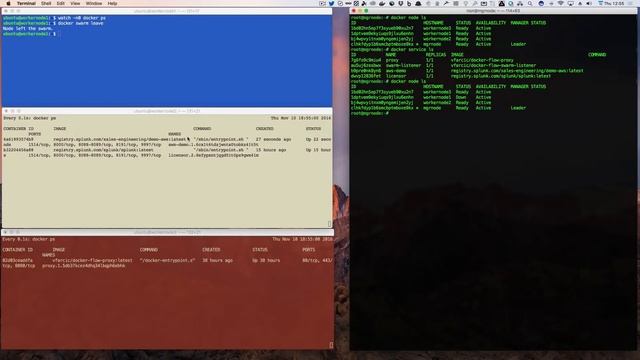Click 'Down' status of workernode1
The image size is (640, 360).
[461, 97]
